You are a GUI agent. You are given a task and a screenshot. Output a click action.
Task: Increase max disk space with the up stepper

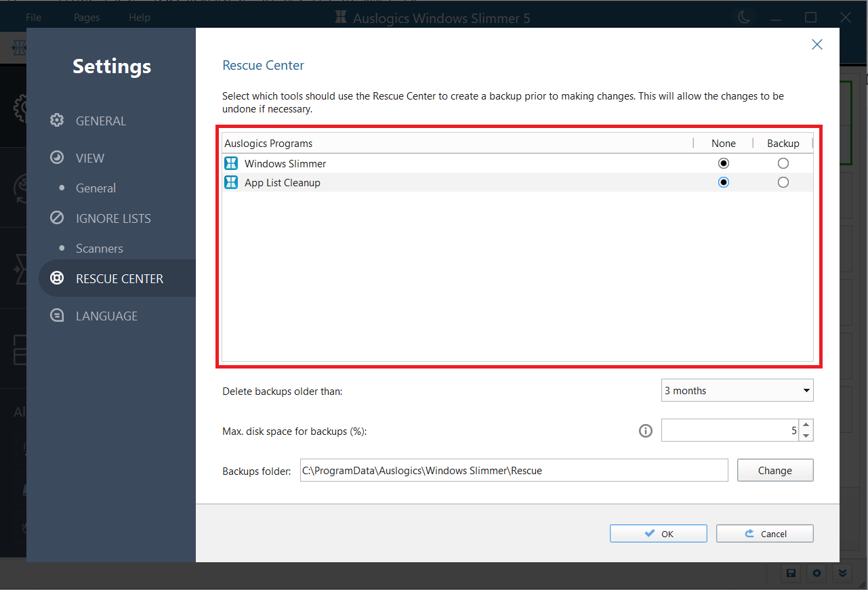[x=806, y=425]
